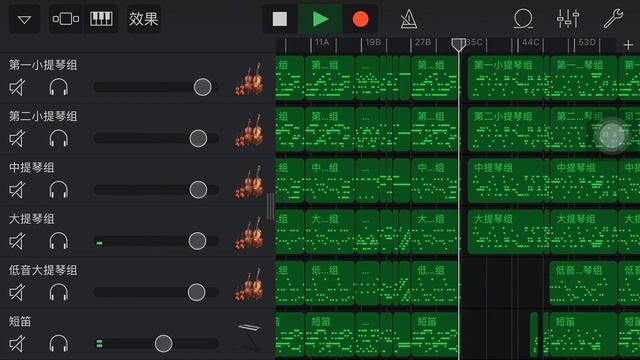Open the loop browser
Viewport: 640px width, 360px height.
tap(523, 19)
